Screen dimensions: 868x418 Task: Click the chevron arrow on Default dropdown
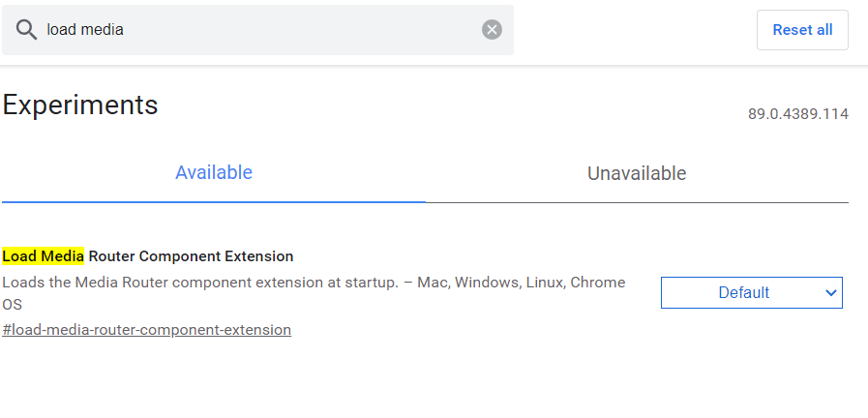coord(831,292)
